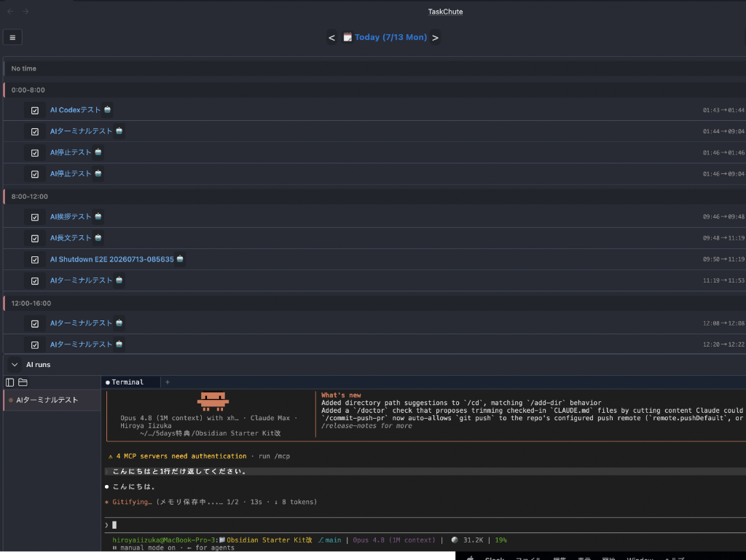This screenshot has width=746, height=560.
Task: Add a new terminal tab with plus
Action: (x=168, y=382)
